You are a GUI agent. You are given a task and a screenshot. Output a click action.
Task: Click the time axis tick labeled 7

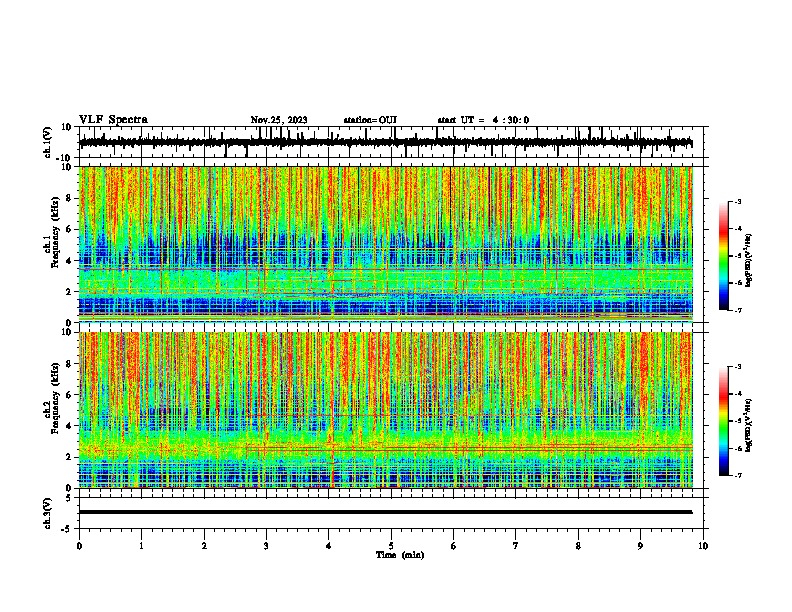pyautogui.click(x=516, y=546)
